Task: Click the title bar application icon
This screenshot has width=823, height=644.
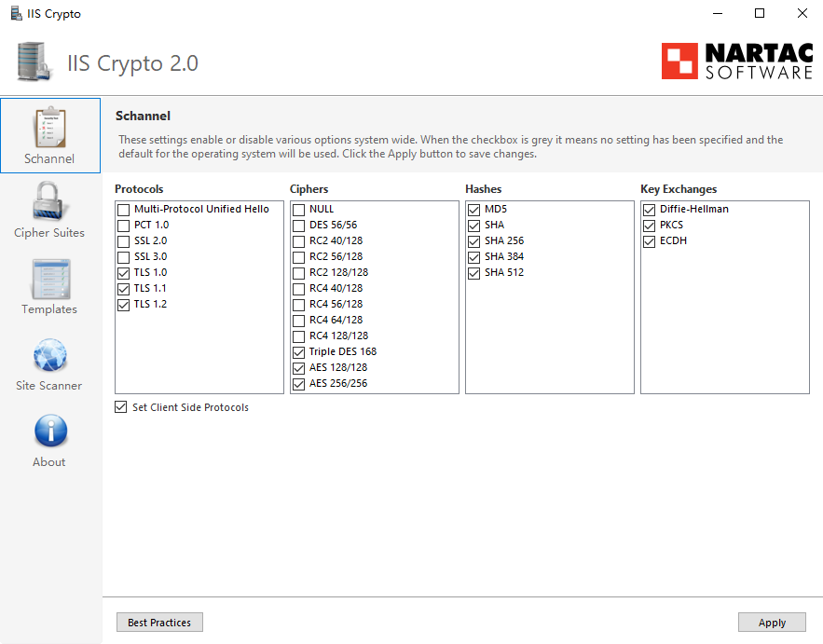Action: tap(17, 14)
